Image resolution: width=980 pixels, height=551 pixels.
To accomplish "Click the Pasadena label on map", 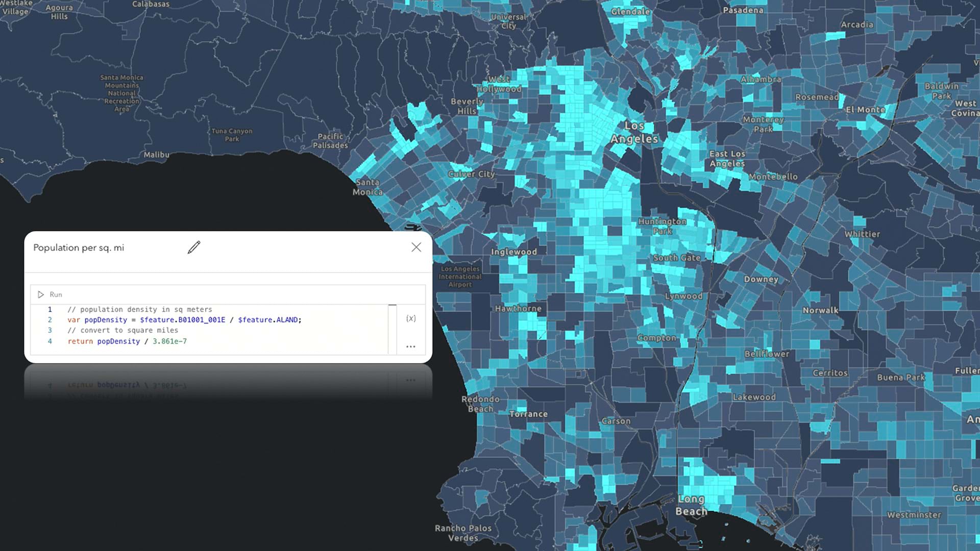I will 743,10.
